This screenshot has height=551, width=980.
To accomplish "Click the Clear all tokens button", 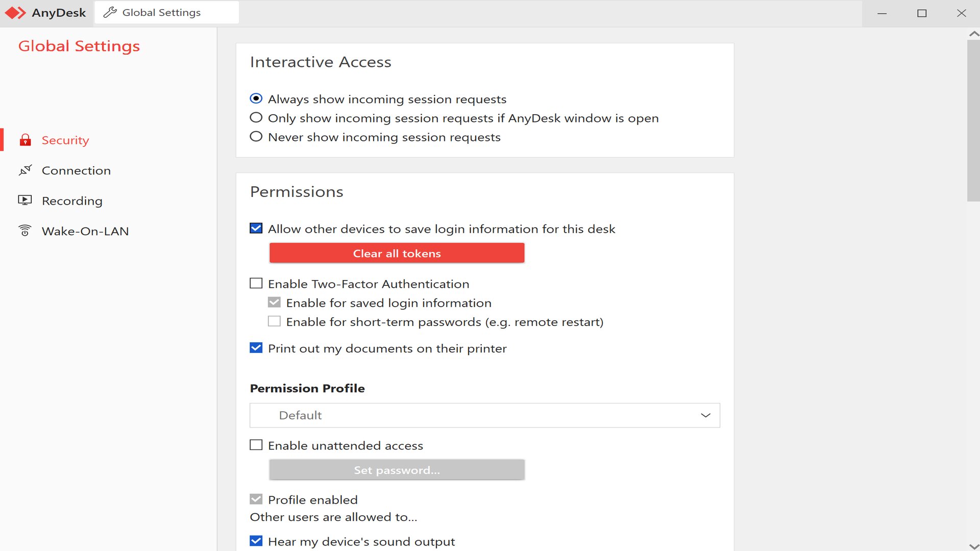I will pos(397,253).
